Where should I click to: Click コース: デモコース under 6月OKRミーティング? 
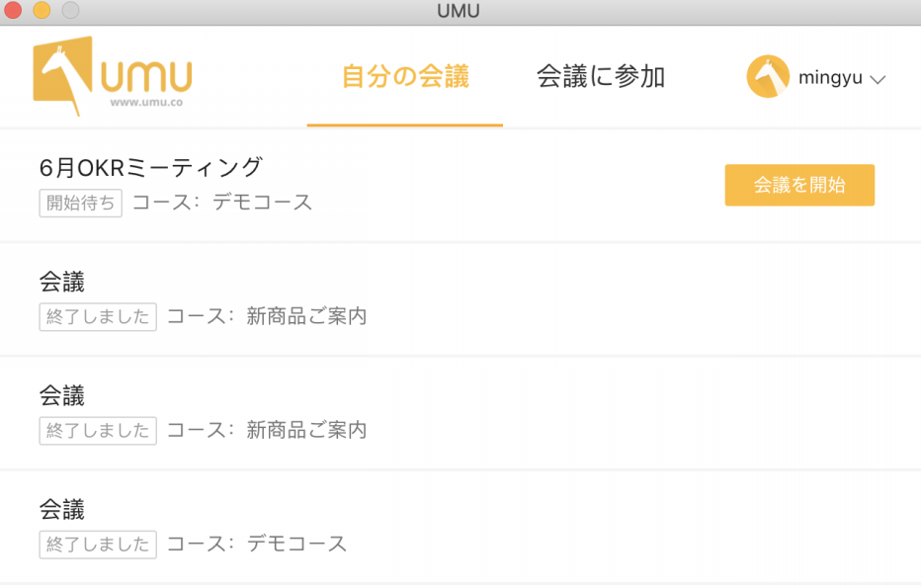[x=222, y=202]
